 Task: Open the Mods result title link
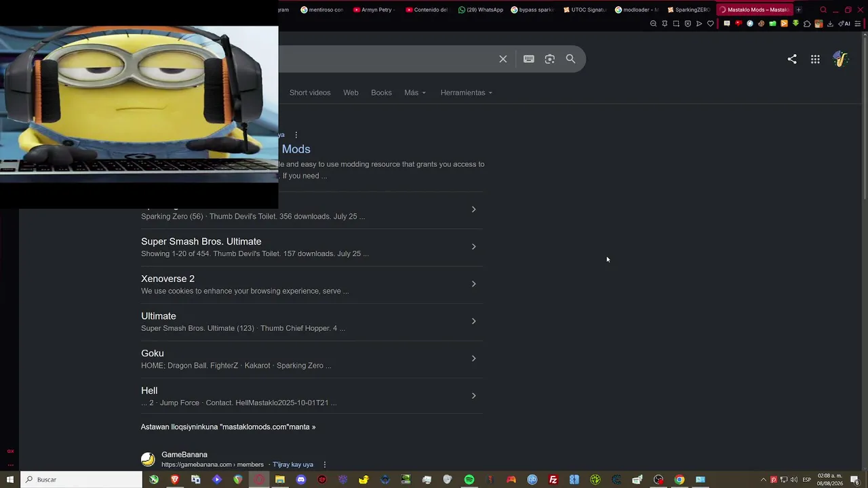pos(296,149)
